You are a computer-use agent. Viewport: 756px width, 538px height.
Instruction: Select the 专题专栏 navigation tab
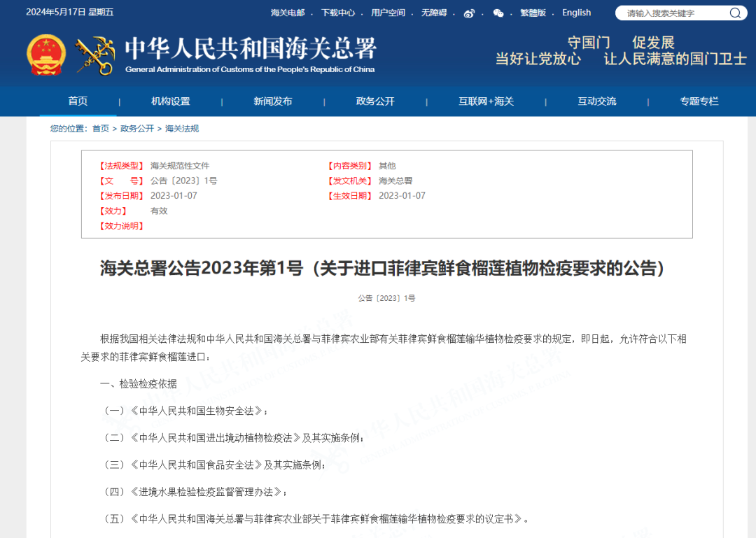click(699, 101)
